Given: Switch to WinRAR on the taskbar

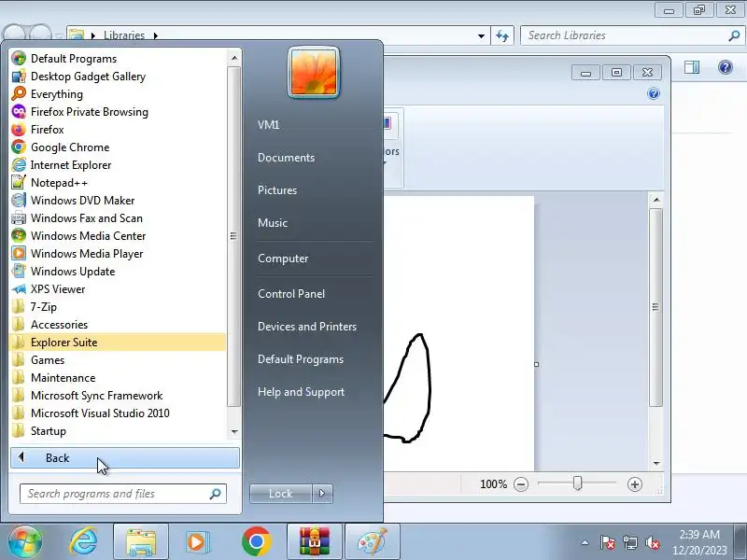Looking at the screenshot, I should (x=315, y=542).
